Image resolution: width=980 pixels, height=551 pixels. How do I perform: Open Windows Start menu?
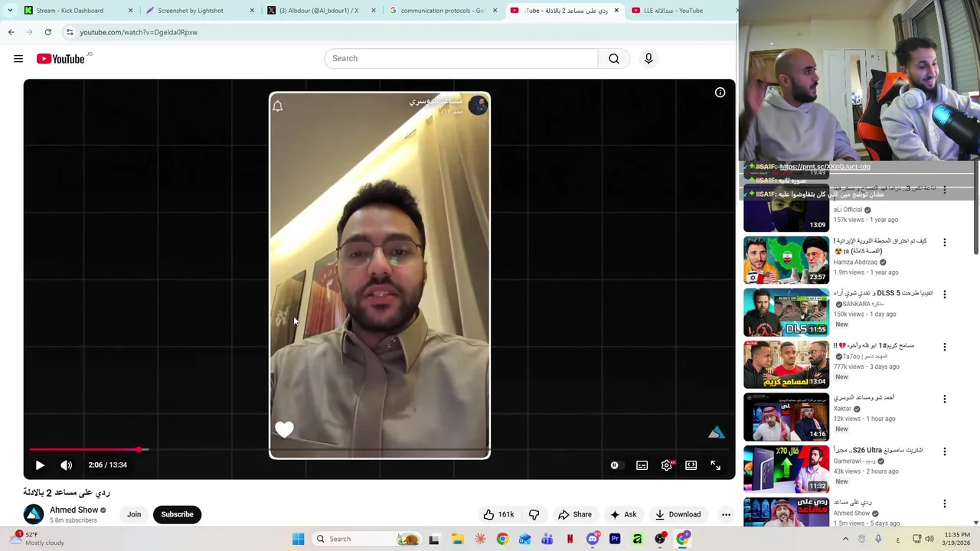pyautogui.click(x=298, y=539)
